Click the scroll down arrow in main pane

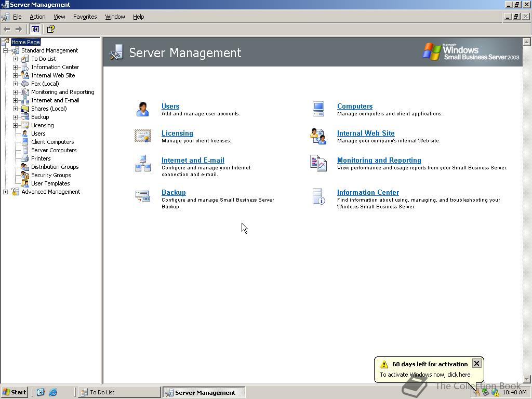tap(527, 379)
